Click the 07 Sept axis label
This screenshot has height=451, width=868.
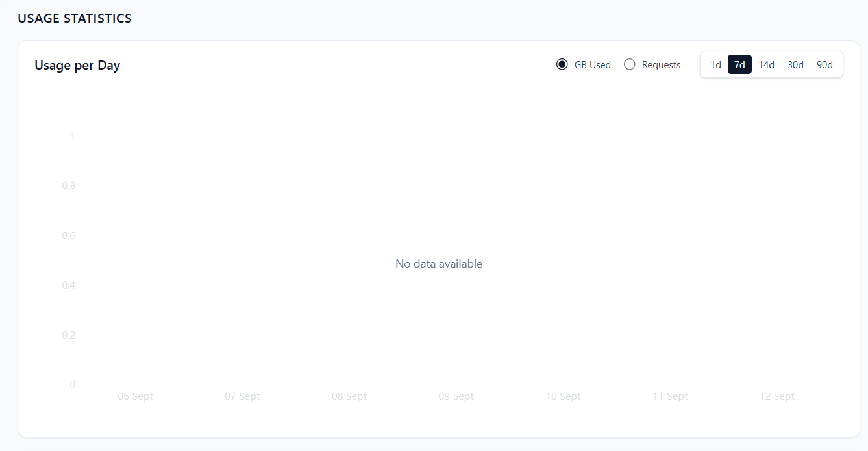[242, 396]
